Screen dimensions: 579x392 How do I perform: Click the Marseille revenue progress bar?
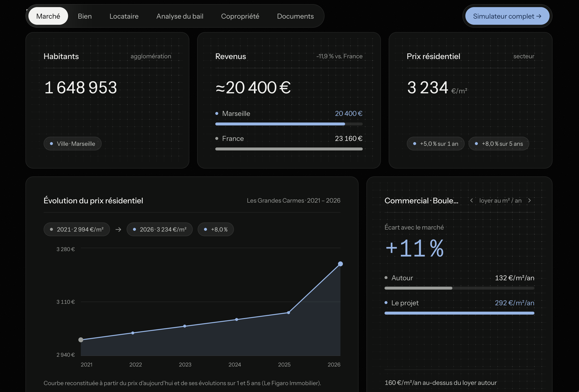tap(289, 124)
